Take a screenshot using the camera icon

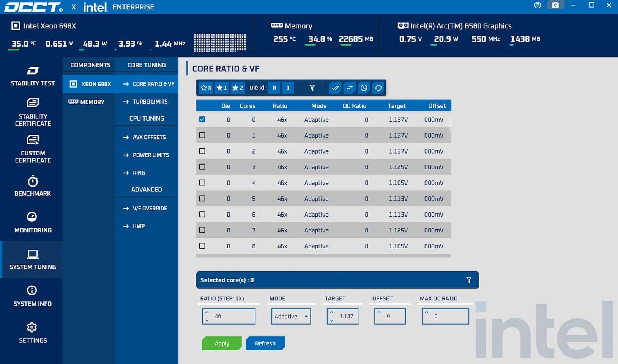pos(555,5)
